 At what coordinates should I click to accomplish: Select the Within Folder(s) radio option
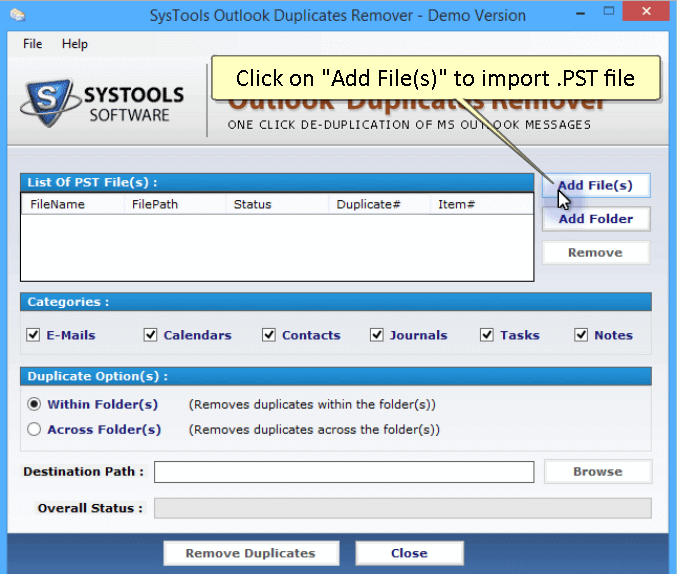(x=34, y=404)
